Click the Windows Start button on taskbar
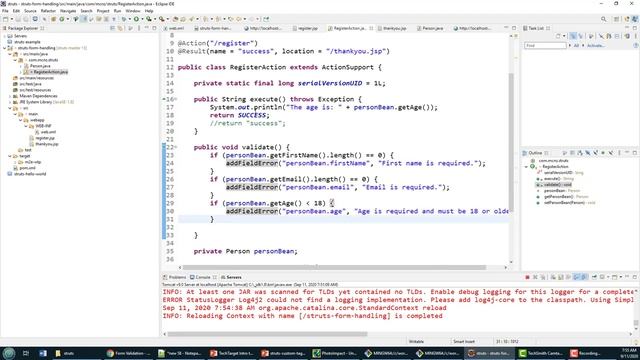640x360 pixels. pos(8,353)
